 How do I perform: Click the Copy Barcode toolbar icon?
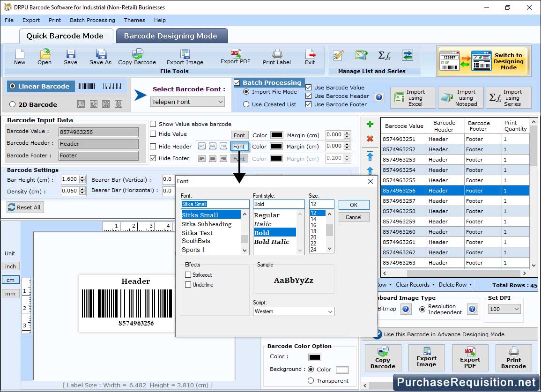click(x=137, y=57)
